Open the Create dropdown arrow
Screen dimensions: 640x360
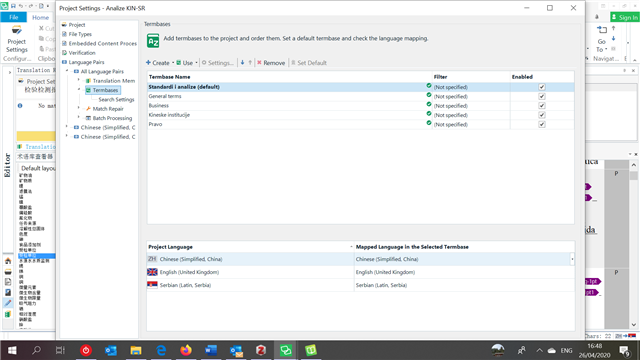tap(173, 63)
